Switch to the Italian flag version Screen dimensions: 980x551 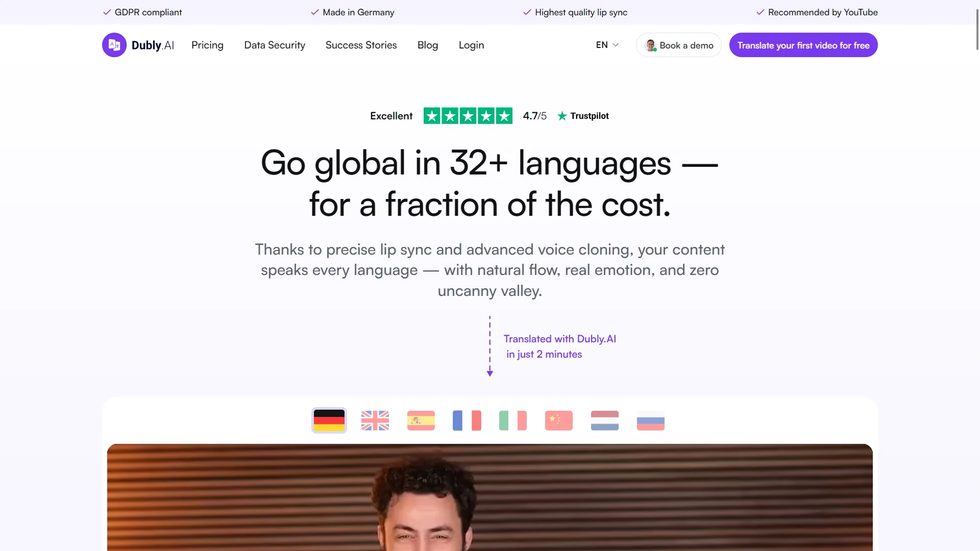click(513, 420)
